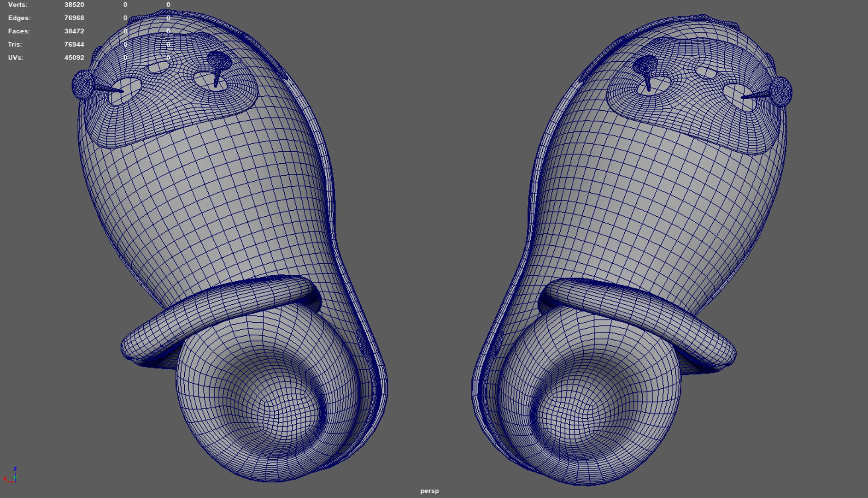Click the Verts label in the poly count HUD
Screen dimensions: 868x498
18,5
